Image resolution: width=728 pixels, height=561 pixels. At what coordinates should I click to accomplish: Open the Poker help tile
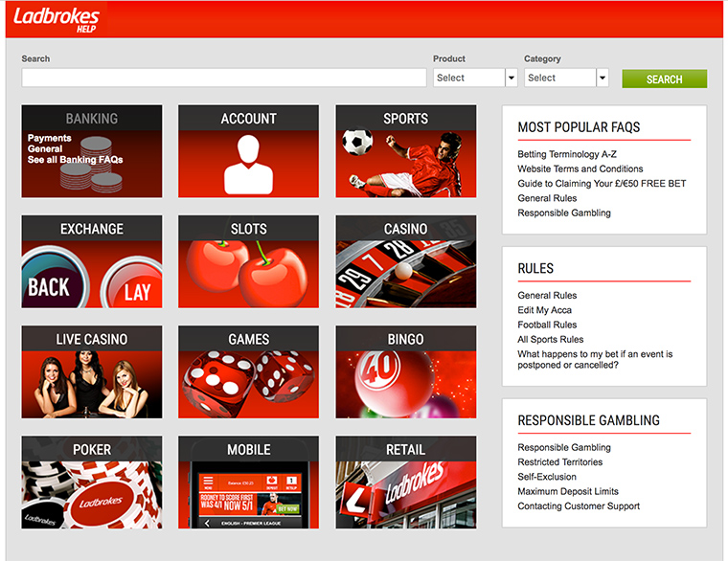coord(92,482)
